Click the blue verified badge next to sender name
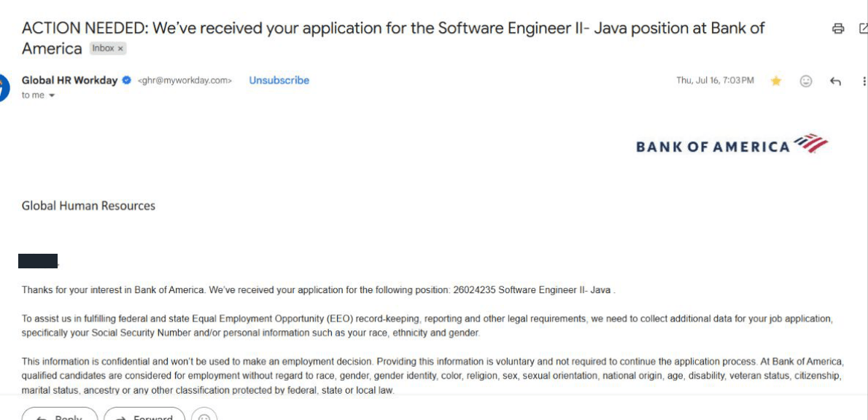The height and width of the screenshot is (420, 868). coord(126,80)
